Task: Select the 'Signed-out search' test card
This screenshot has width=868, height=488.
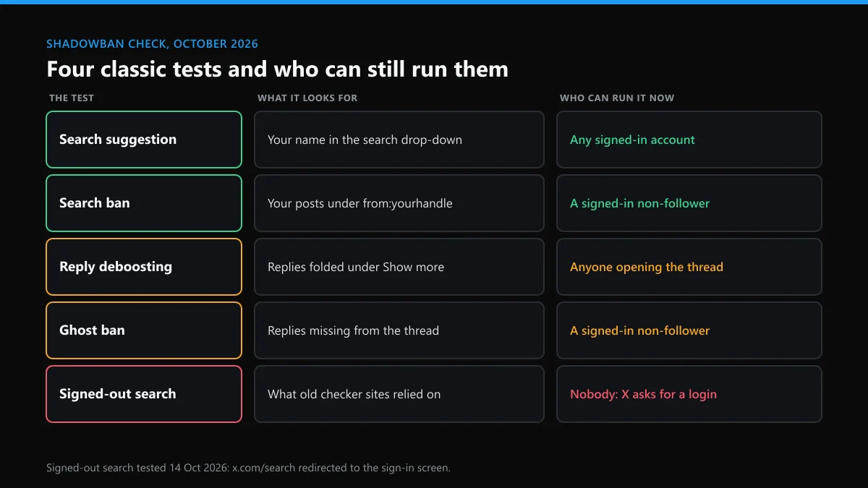Action: pyautogui.click(x=144, y=394)
